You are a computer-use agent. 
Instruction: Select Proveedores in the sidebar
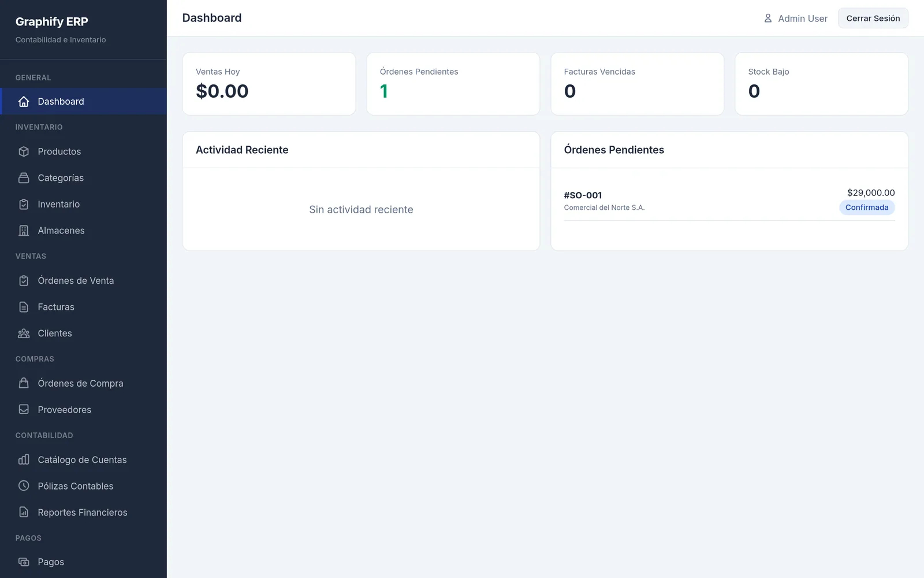coord(83,410)
